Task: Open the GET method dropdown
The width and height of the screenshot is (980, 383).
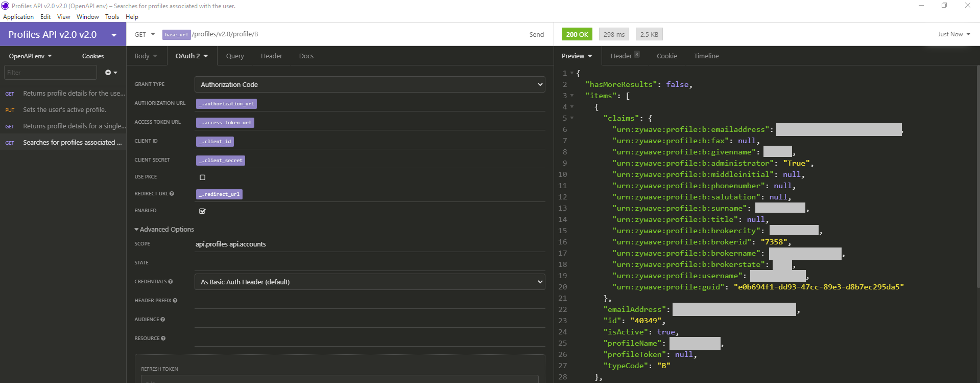Action: (145, 34)
